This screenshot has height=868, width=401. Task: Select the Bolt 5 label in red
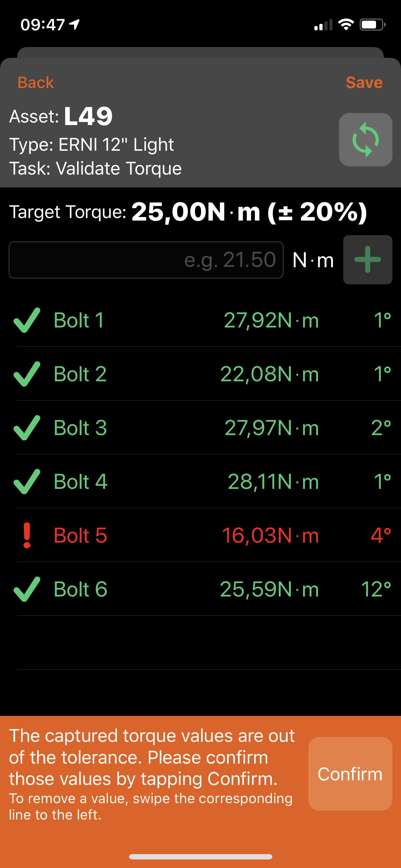(80, 535)
